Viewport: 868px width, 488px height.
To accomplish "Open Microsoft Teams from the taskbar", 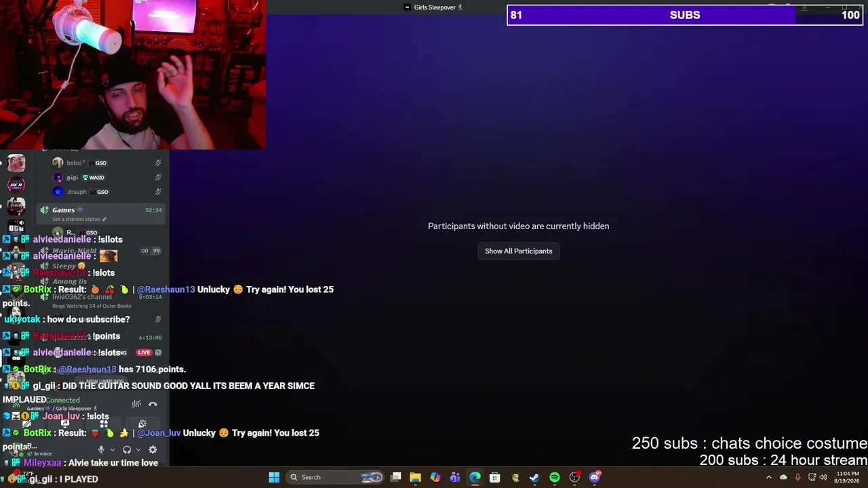I will click(454, 477).
